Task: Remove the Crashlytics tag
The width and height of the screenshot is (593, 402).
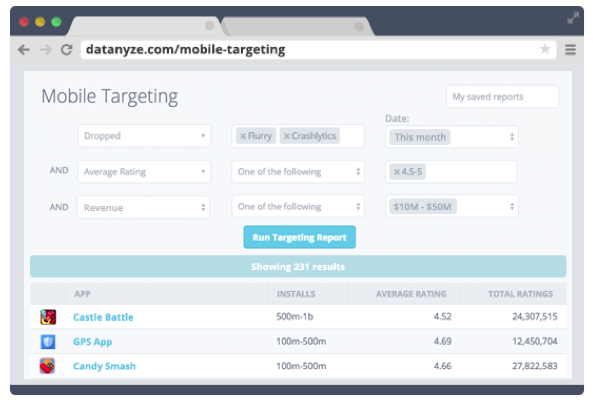Action: click(287, 136)
